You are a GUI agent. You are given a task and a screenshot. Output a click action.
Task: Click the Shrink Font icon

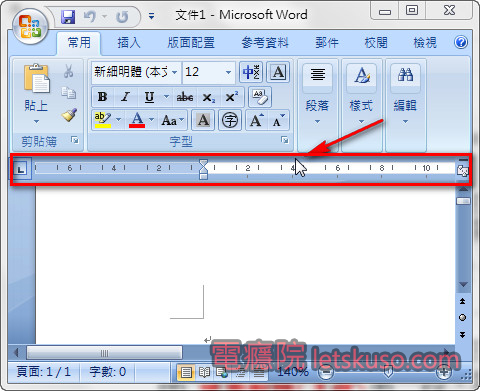pos(278,120)
